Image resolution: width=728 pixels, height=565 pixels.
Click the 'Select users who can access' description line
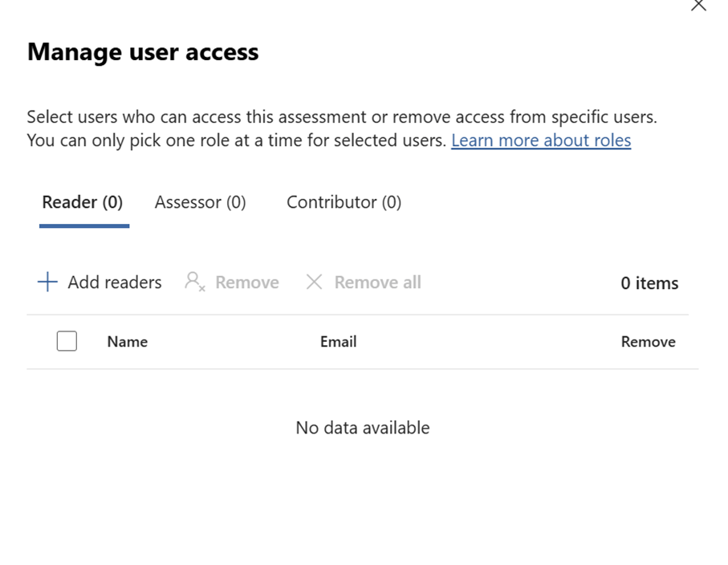point(341,117)
